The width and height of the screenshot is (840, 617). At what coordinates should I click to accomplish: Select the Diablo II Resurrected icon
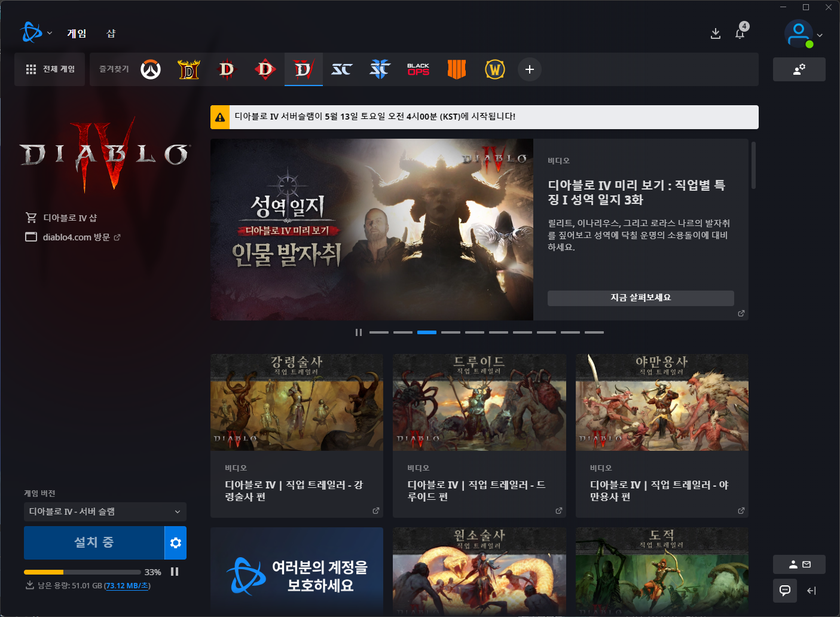tap(189, 69)
